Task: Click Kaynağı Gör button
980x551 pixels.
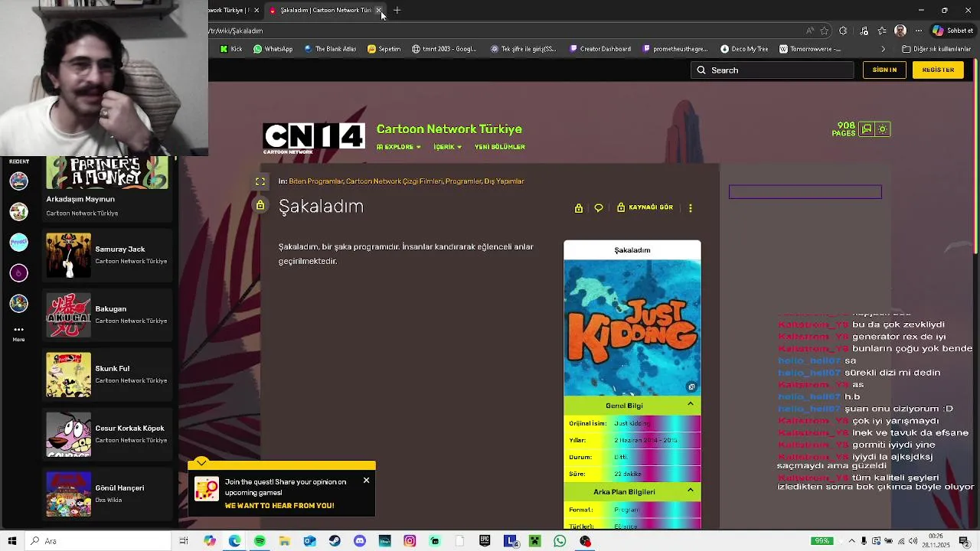Action: [645, 207]
